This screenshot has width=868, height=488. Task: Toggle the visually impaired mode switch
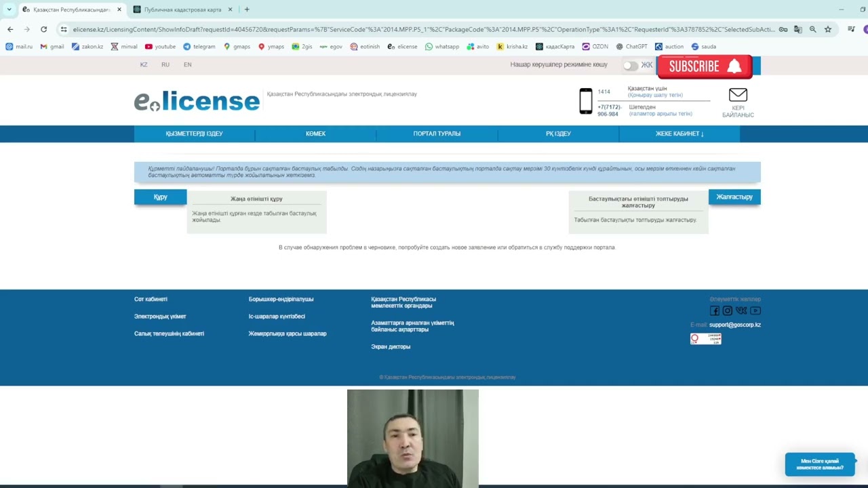[x=631, y=66]
